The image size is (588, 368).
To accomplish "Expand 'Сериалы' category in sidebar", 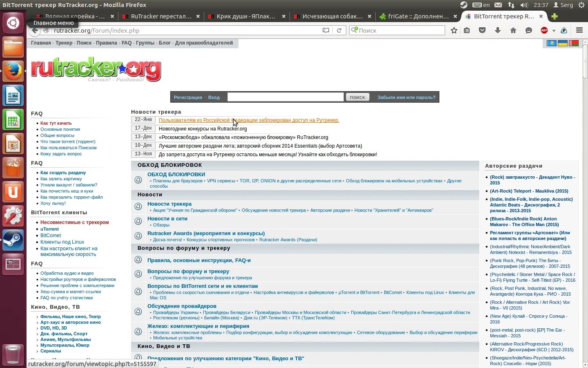I will pyautogui.click(x=51, y=351).
